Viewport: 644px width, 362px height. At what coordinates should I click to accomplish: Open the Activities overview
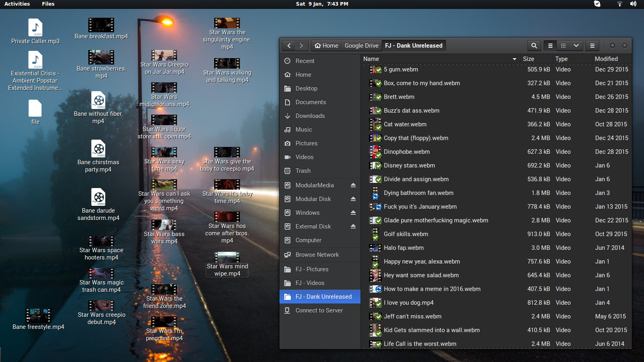(17, 4)
